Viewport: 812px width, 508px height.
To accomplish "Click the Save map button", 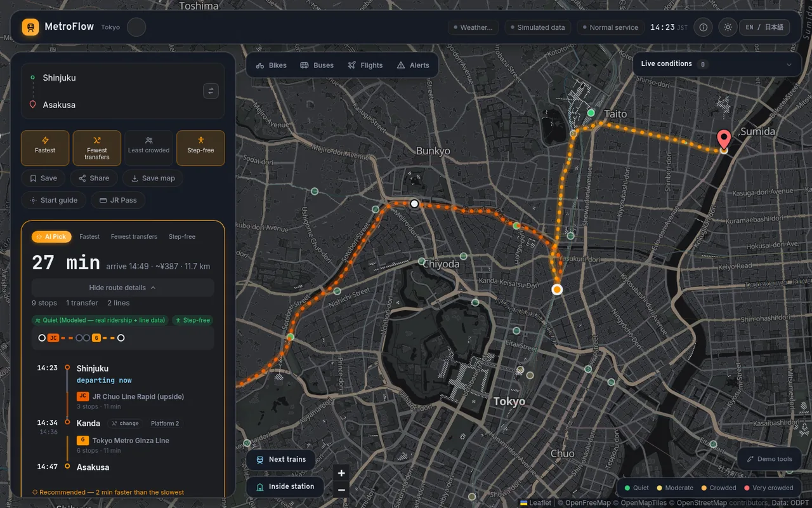I will pos(153,178).
